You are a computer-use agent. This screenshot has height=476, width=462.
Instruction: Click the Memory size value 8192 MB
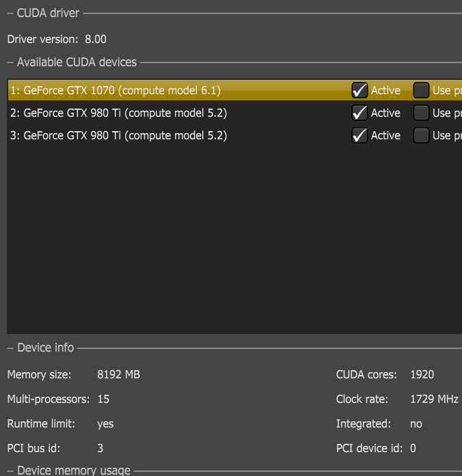(119, 374)
